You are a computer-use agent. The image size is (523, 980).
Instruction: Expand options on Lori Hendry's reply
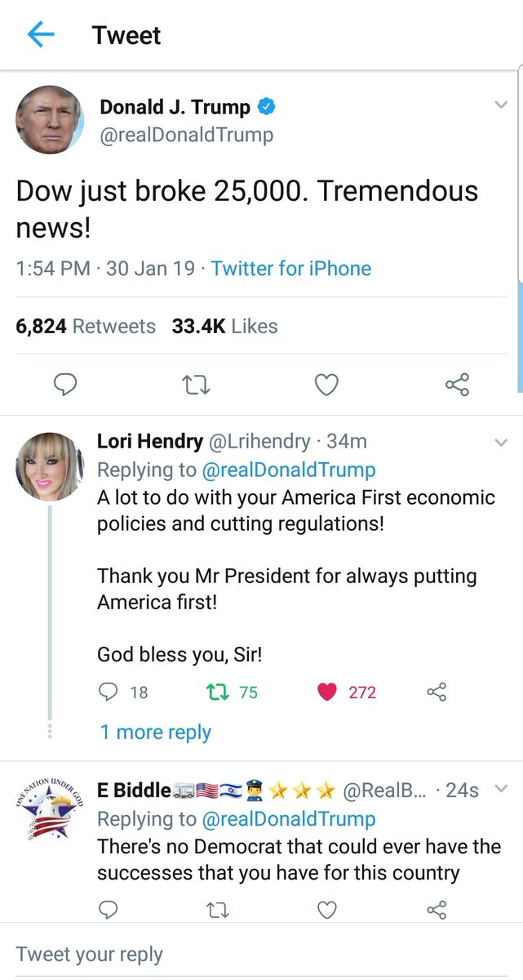click(502, 442)
